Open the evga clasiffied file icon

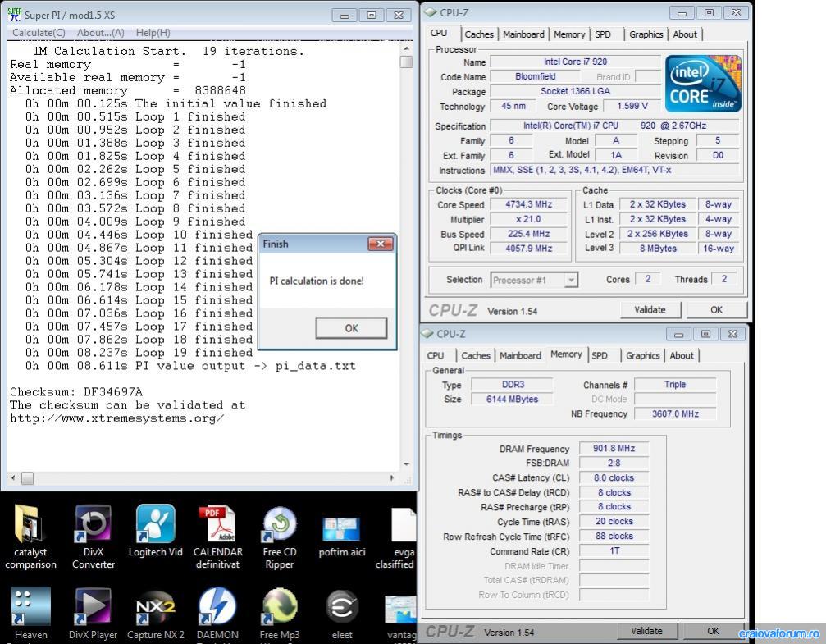pyautogui.click(x=396, y=537)
